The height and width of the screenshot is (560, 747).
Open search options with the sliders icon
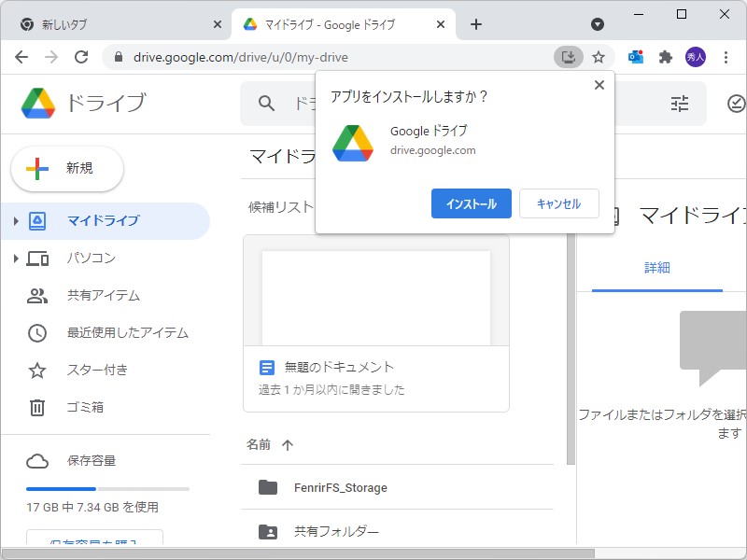point(680,104)
